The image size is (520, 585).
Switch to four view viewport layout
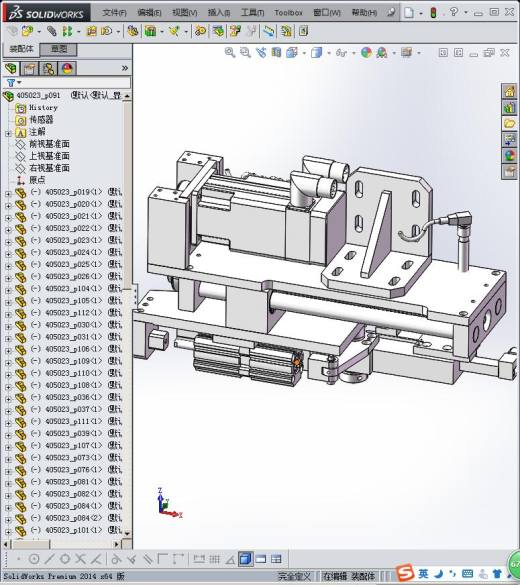276,559
